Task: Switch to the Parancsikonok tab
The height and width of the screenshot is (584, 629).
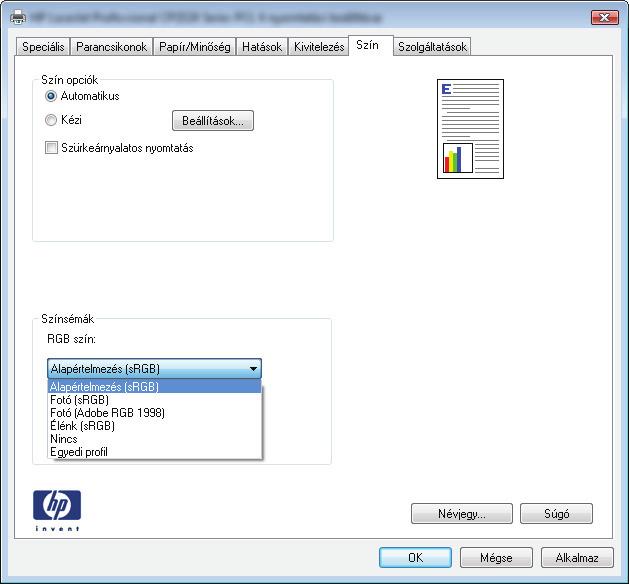Action: click(112, 47)
